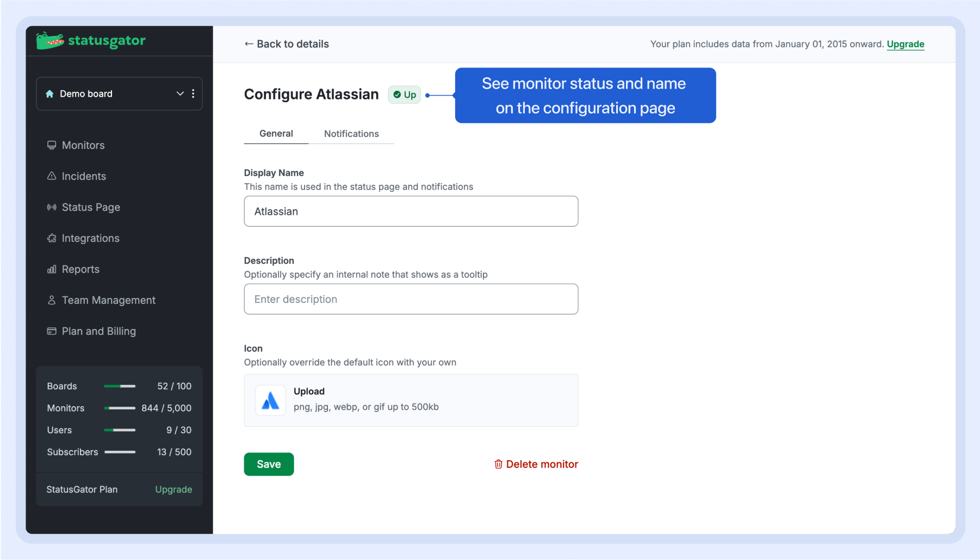This screenshot has width=980, height=560.
Task: Click the Incidents warning triangle icon
Action: [x=52, y=176]
